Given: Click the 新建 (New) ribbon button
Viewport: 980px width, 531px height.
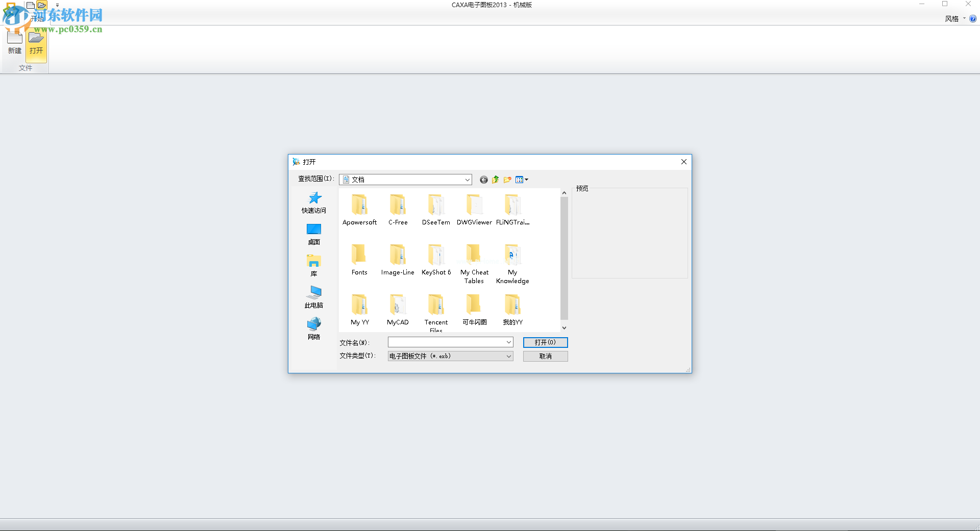Looking at the screenshot, I should pyautogui.click(x=15, y=43).
